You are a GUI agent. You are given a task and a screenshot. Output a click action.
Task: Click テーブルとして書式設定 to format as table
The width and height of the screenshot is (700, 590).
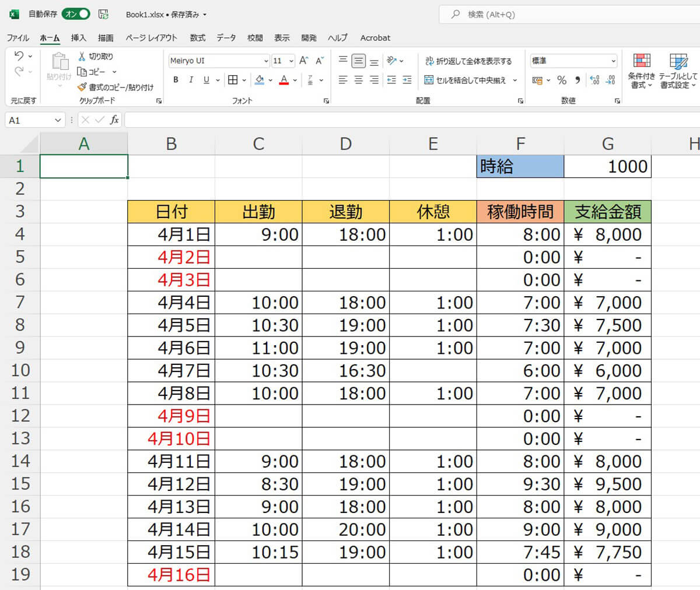click(678, 70)
